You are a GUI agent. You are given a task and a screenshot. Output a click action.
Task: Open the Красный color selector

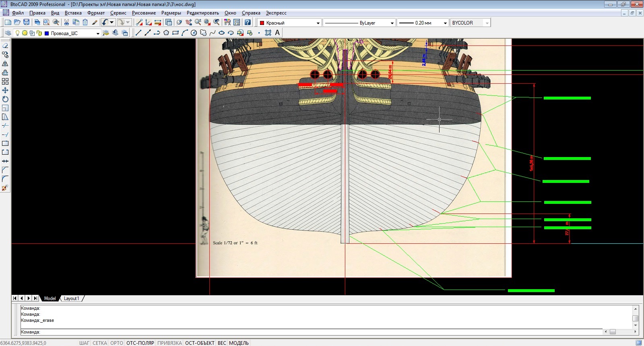click(x=289, y=23)
